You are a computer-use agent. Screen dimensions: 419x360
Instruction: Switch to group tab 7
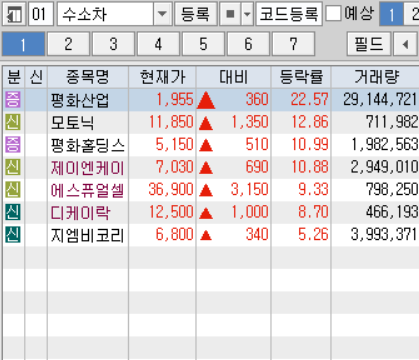[293, 44]
